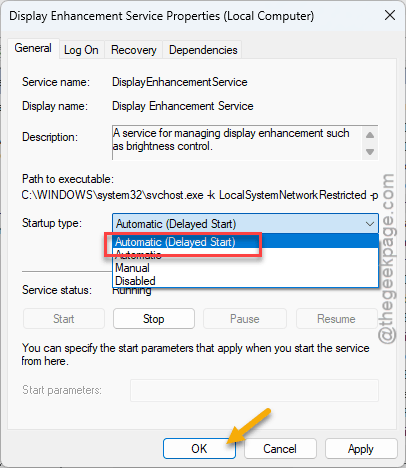Switch to the Log On tab

click(81, 50)
